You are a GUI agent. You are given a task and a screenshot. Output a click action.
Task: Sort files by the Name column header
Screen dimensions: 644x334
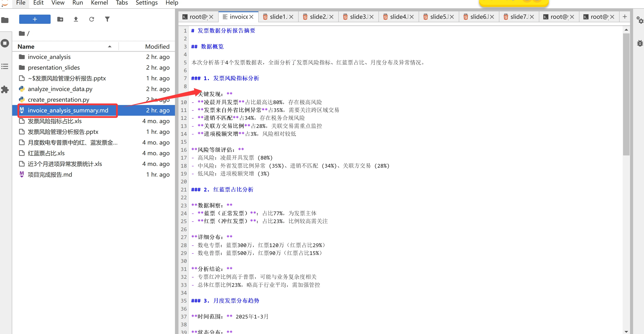pos(26,46)
